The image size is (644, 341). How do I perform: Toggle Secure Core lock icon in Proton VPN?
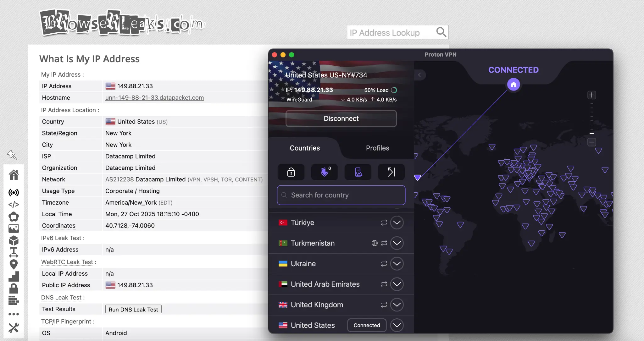(291, 172)
